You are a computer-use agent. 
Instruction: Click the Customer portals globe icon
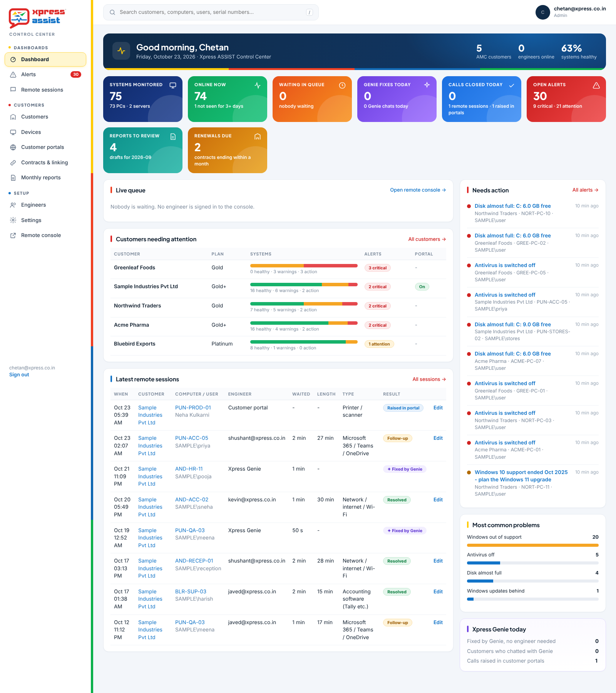click(13, 147)
